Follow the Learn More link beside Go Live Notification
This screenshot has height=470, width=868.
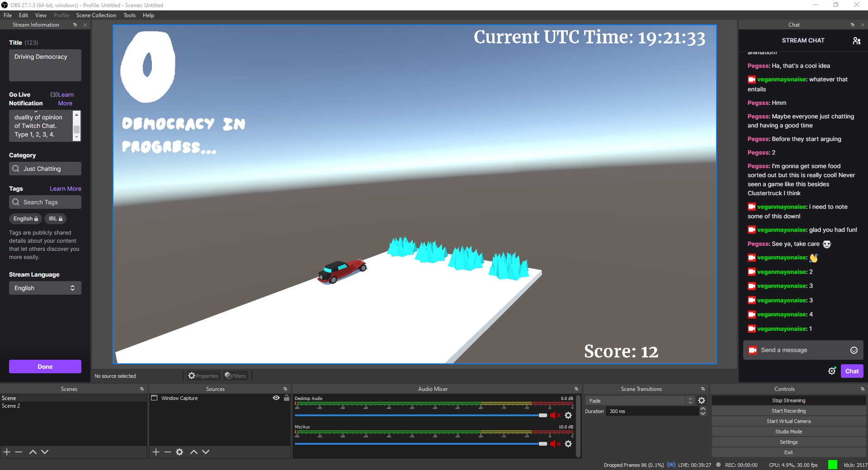pyautogui.click(x=66, y=99)
